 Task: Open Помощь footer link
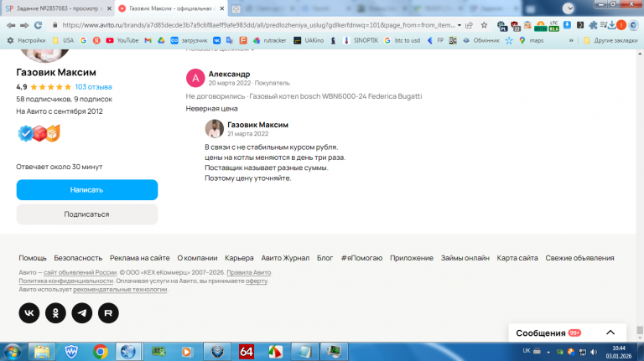(33, 258)
